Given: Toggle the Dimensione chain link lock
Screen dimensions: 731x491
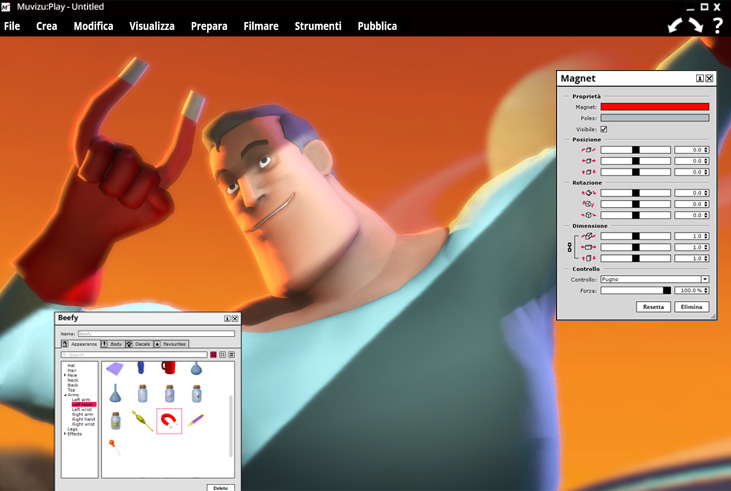Looking at the screenshot, I should 570,247.
